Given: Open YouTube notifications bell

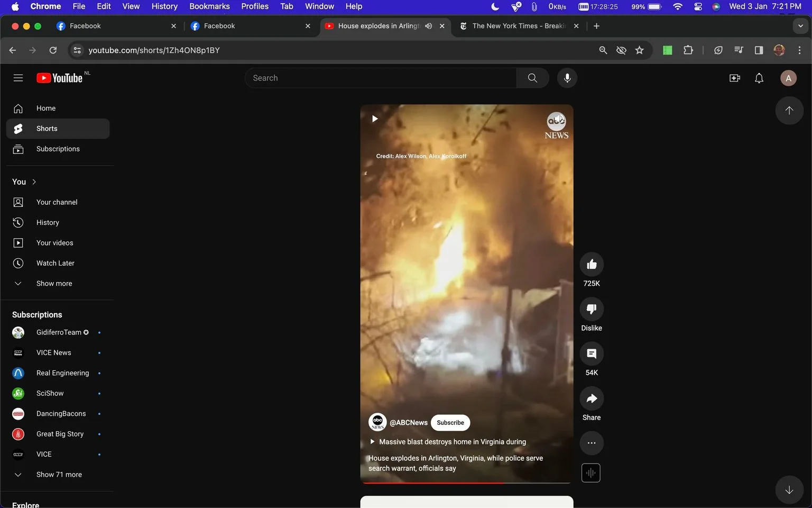Looking at the screenshot, I should (x=759, y=78).
